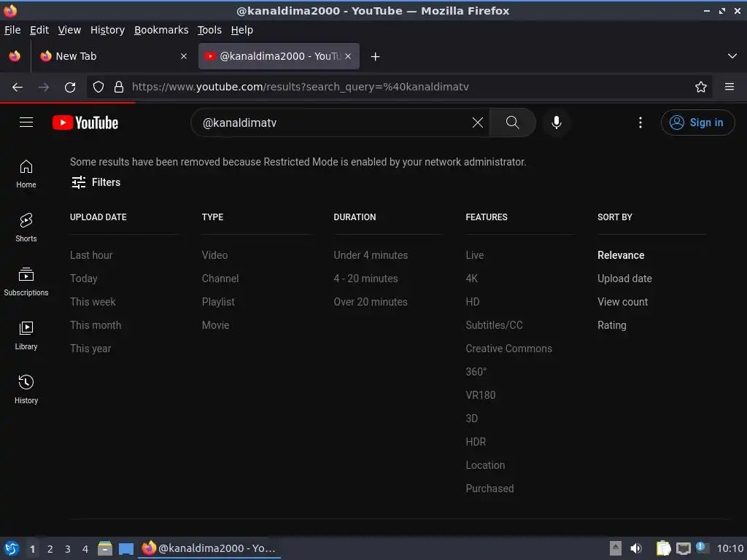Click the Firefox taskbar window button

pyautogui.click(x=209, y=548)
